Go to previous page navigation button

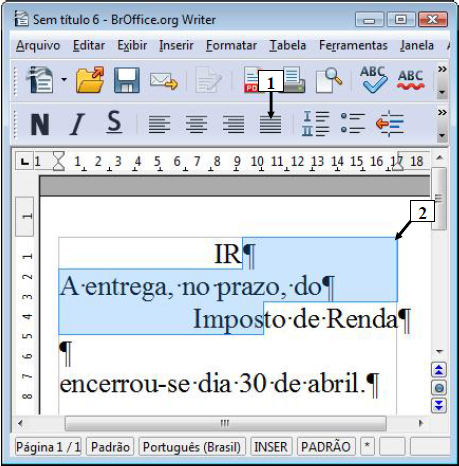pyautogui.click(x=439, y=370)
